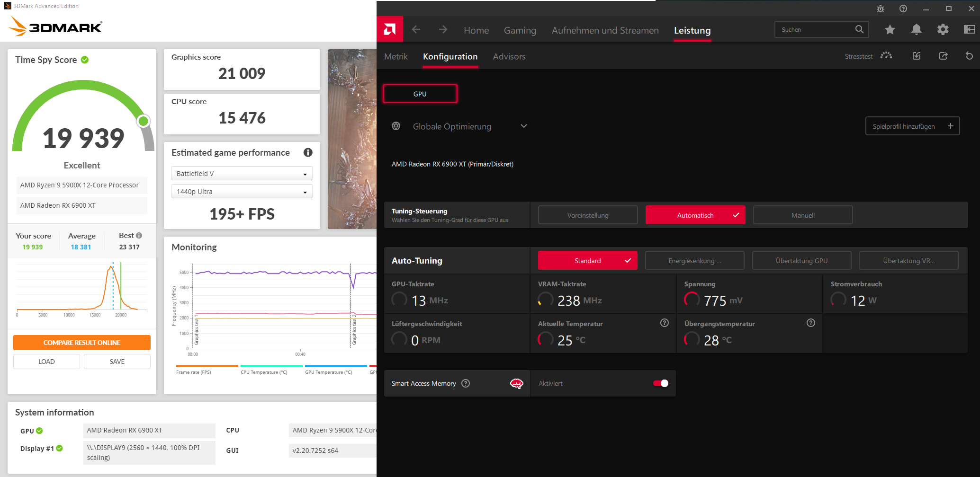Select Voreinstellung tuning control
Viewport: 980px width, 477px height.
(x=588, y=215)
